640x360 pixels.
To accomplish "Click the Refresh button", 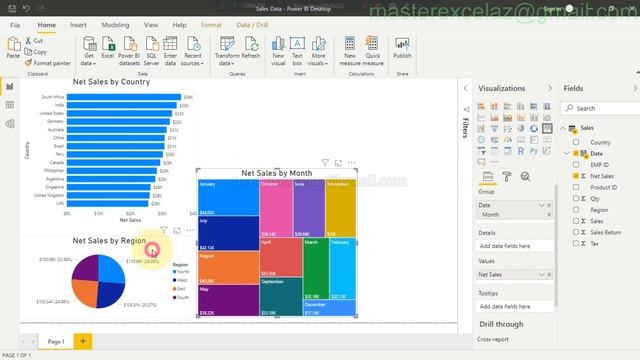I will coord(251,48).
